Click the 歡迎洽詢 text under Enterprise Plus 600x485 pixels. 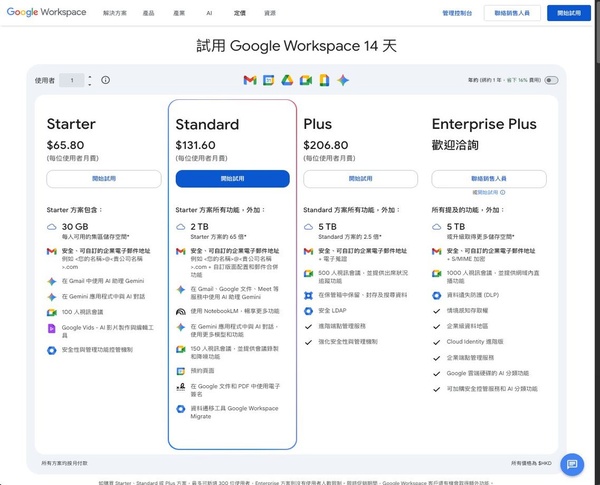click(455, 145)
